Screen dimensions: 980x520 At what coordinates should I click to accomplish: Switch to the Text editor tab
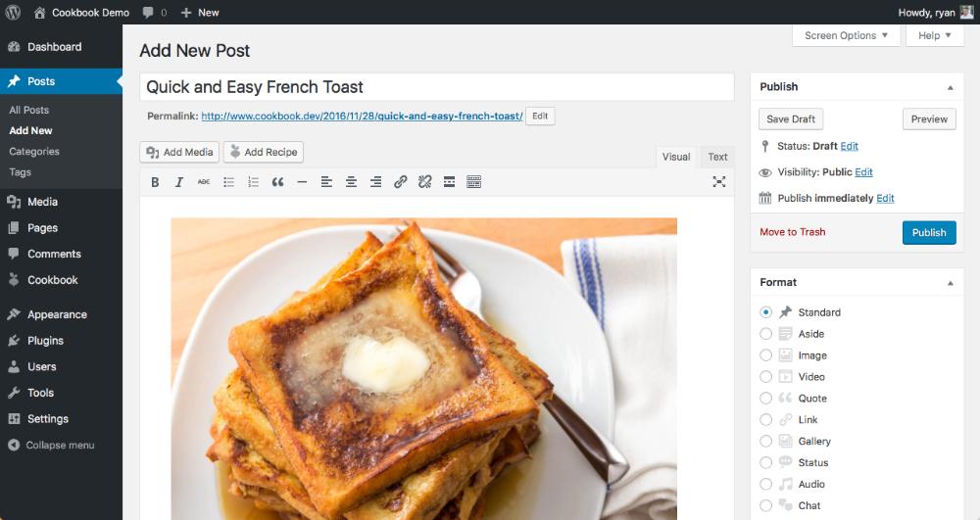717,158
